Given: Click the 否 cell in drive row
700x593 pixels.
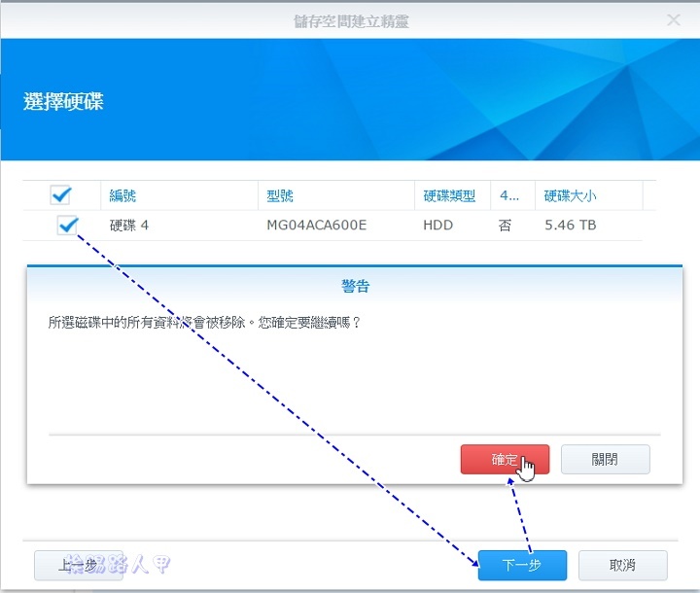Looking at the screenshot, I should [505, 226].
